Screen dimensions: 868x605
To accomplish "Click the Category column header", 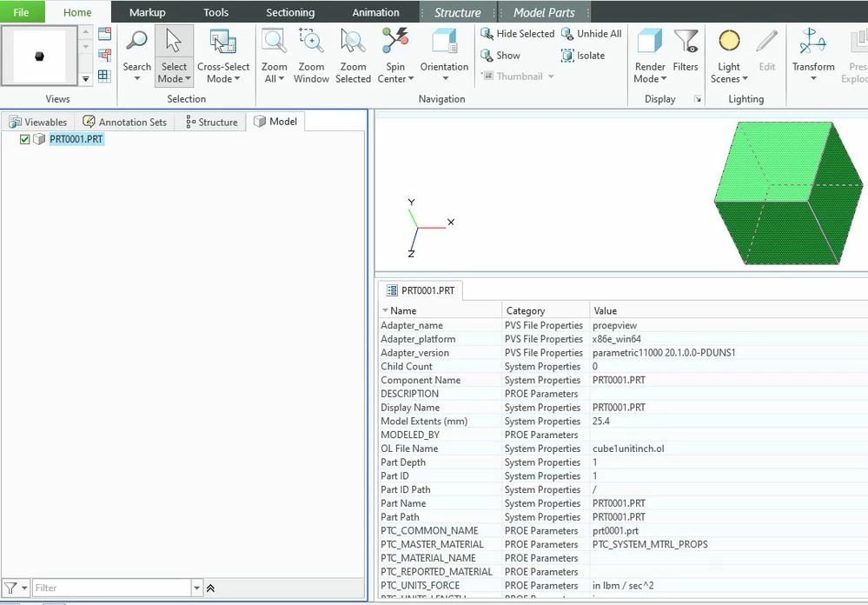I will 546,311.
